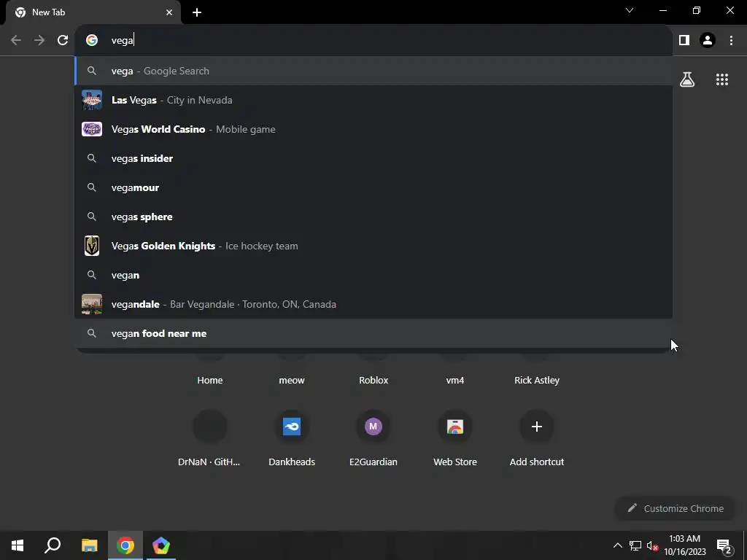747x560 pixels.
Task: Open the Rick Astley shortcut
Action: click(x=537, y=380)
